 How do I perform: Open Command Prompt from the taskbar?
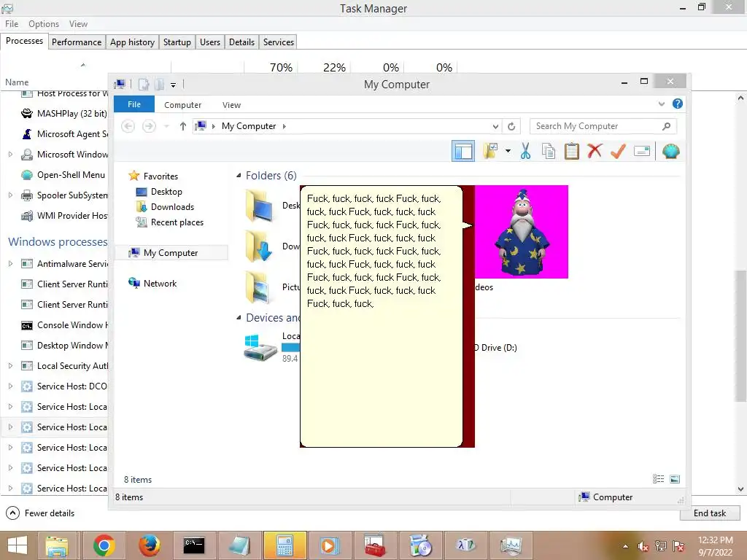(194, 545)
